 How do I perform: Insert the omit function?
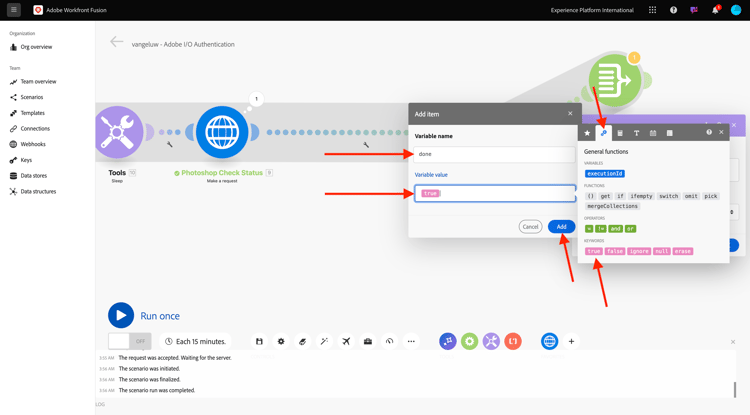pos(691,196)
